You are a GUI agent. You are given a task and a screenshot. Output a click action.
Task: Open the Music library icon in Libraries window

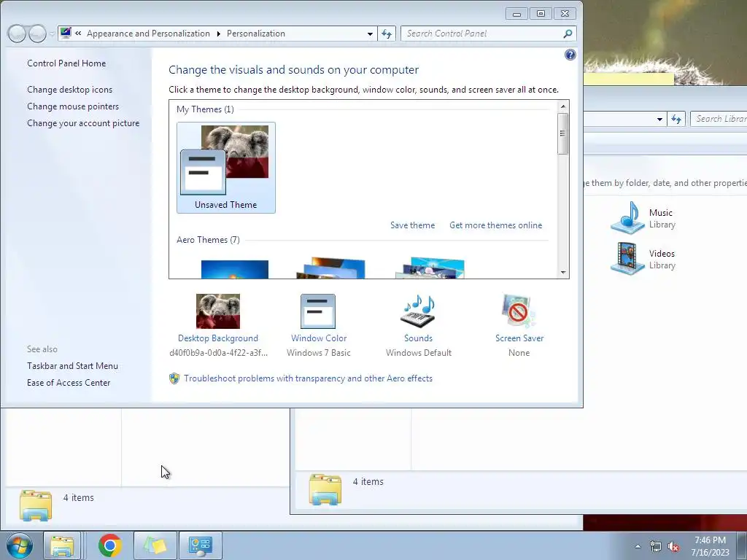(627, 217)
